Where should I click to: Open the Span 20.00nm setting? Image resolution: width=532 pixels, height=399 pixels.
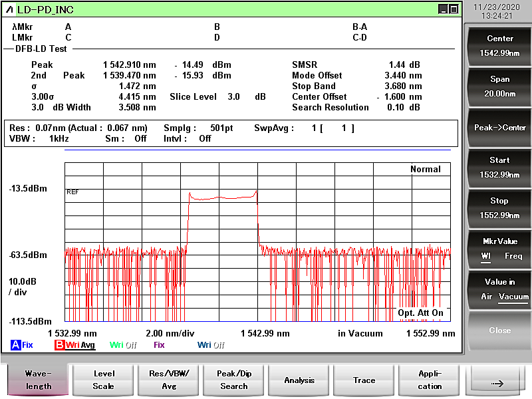(499, 86)
